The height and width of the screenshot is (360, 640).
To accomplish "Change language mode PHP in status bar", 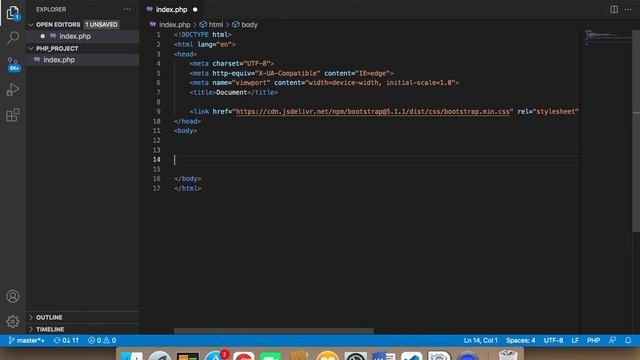I will [x=593, y=340].
